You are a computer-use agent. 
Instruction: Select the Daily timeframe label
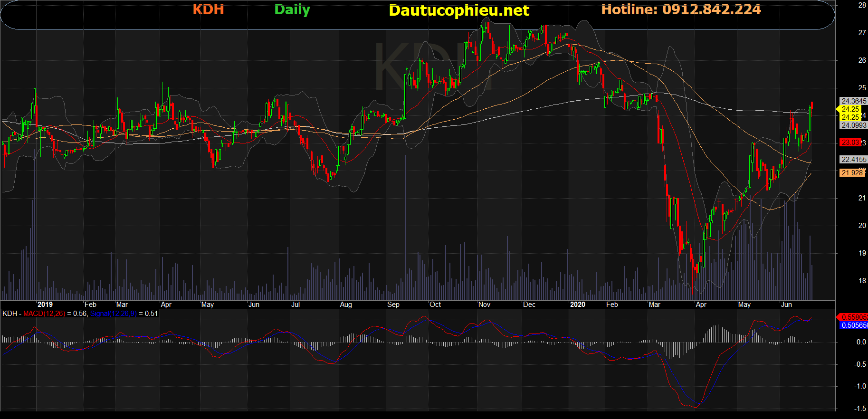292,10
